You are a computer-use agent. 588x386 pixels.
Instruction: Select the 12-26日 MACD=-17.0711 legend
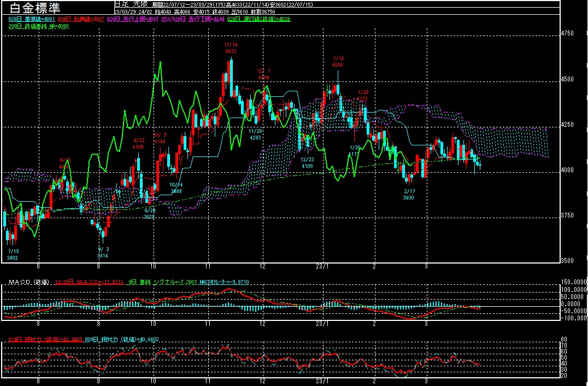click(x=89, y=282)
